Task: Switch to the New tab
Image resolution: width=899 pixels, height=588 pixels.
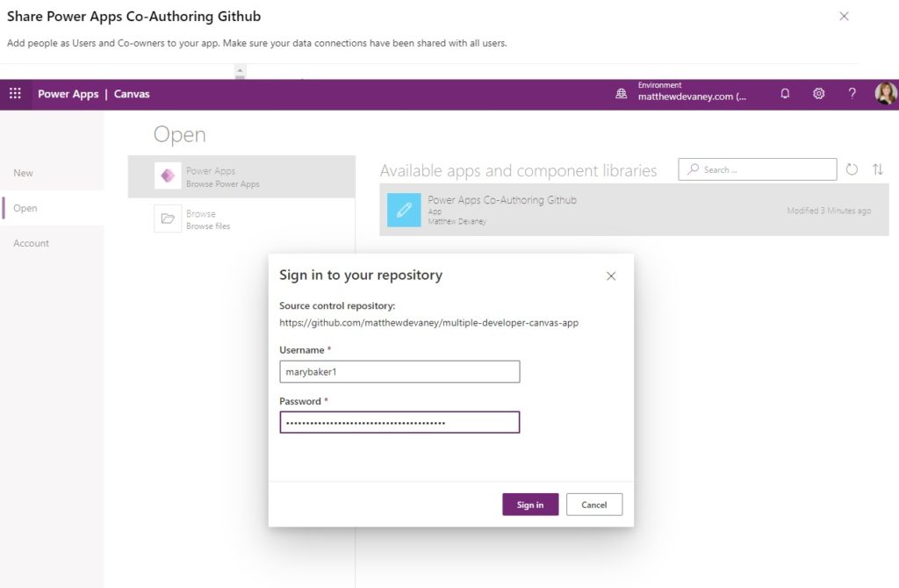Action: pyautogui.click(x=23, y=173)
